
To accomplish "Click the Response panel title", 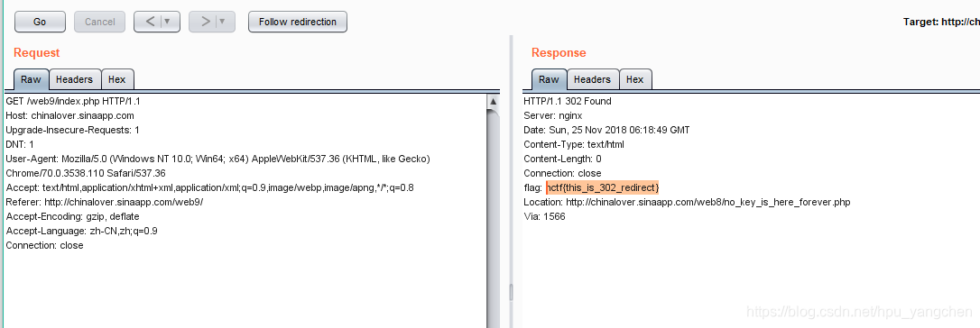I will [x=559, y=52].
